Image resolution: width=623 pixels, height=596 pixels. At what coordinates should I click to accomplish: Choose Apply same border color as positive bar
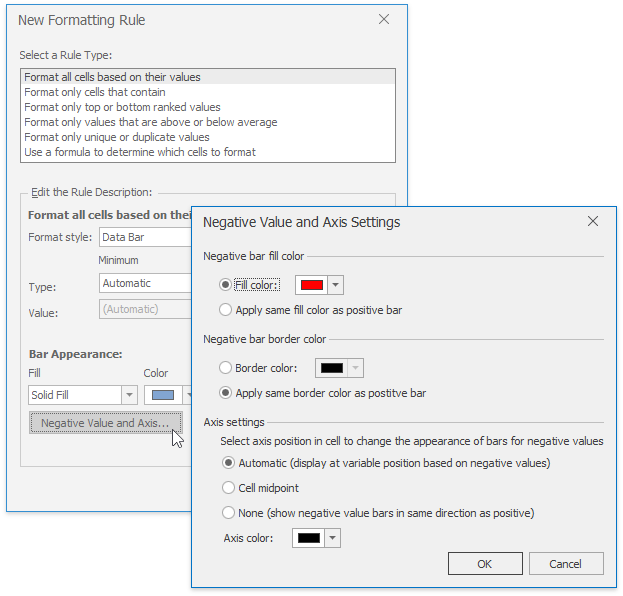[x=226, y=393]
